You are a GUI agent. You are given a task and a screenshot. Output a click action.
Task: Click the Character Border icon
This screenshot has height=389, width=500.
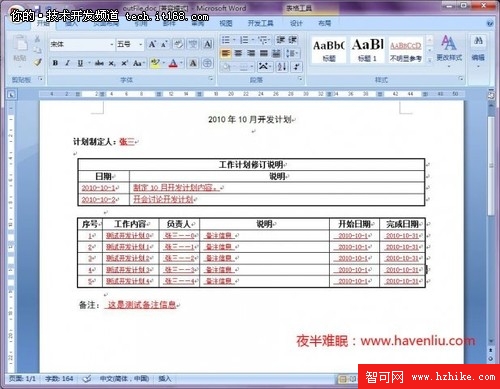pyautogui.click(x=208, y=44)
